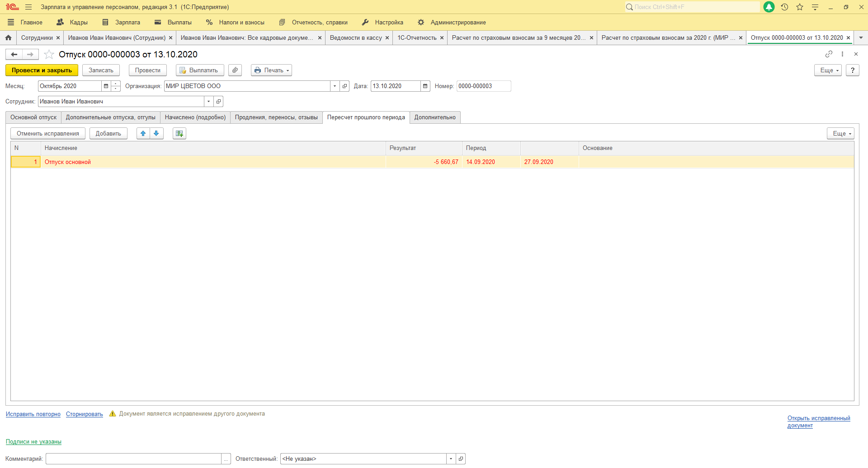Expand the open tabs list arrow

[x=861, y=37]
